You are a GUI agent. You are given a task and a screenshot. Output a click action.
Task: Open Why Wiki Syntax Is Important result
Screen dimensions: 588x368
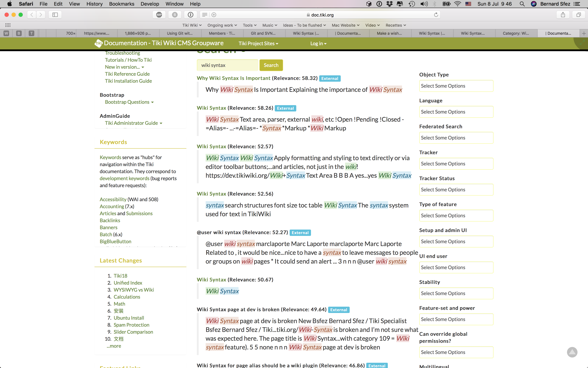(x=233, y=78)
